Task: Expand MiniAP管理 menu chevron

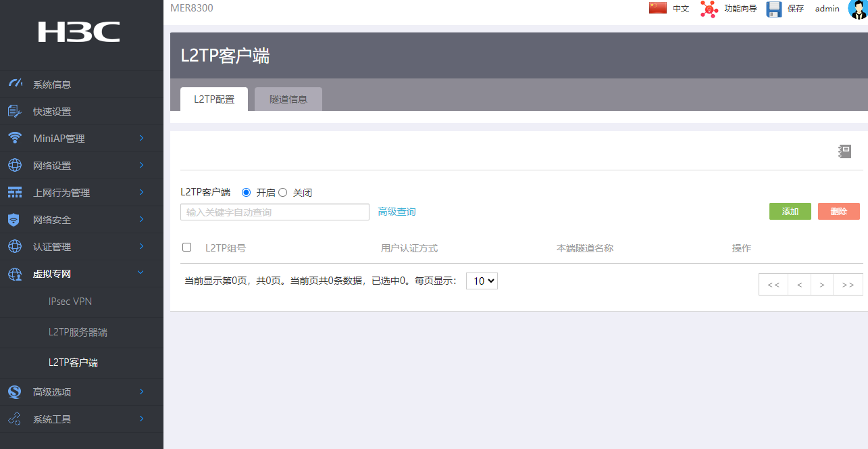Action: [142, 138]
